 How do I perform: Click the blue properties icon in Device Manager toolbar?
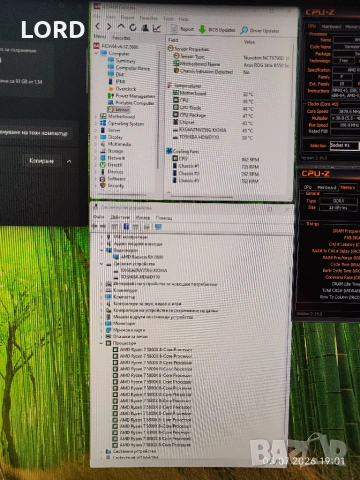click(126, 227)
